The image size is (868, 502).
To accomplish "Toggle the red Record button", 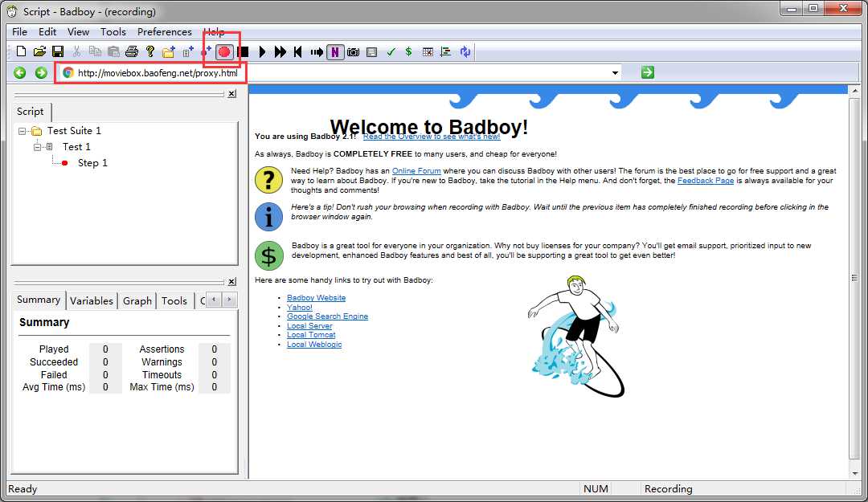I will (223, 52).
